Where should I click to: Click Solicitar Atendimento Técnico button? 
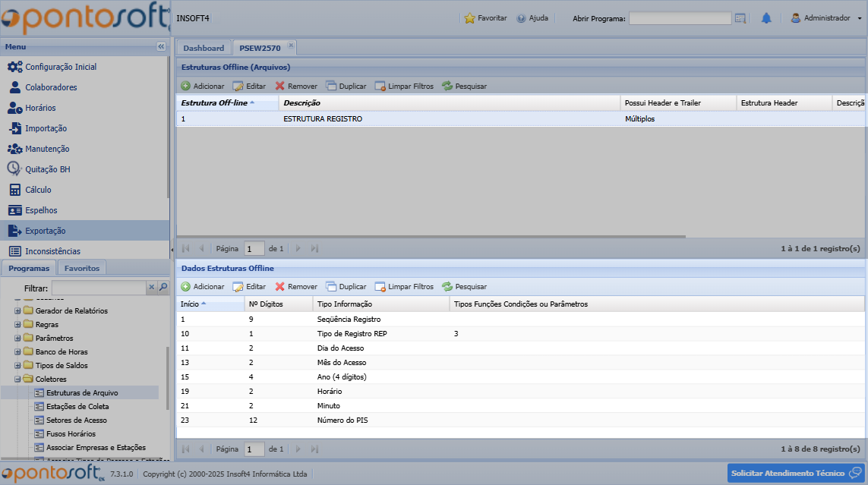pyautogui.click(x=795, y=473)
